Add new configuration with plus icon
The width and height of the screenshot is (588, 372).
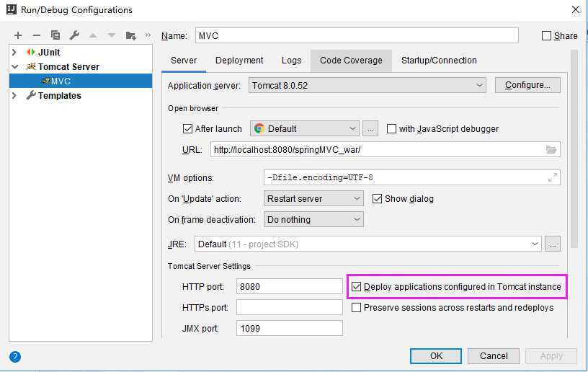click(18, 35)
